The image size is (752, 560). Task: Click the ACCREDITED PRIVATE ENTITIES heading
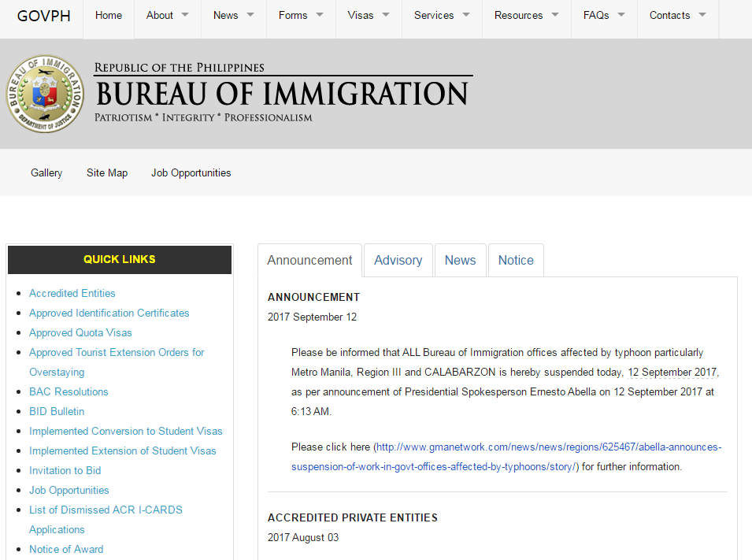click(353, 517)
